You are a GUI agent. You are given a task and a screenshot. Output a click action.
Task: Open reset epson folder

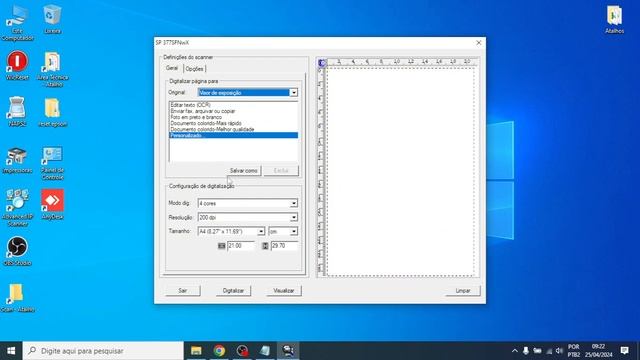tap(52, 112)
